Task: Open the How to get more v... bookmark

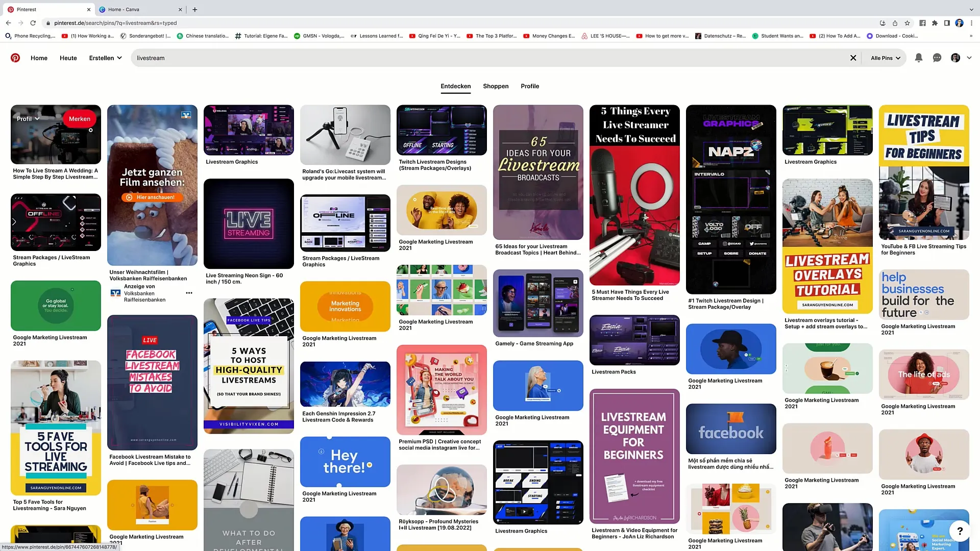Action: point(663,36)
